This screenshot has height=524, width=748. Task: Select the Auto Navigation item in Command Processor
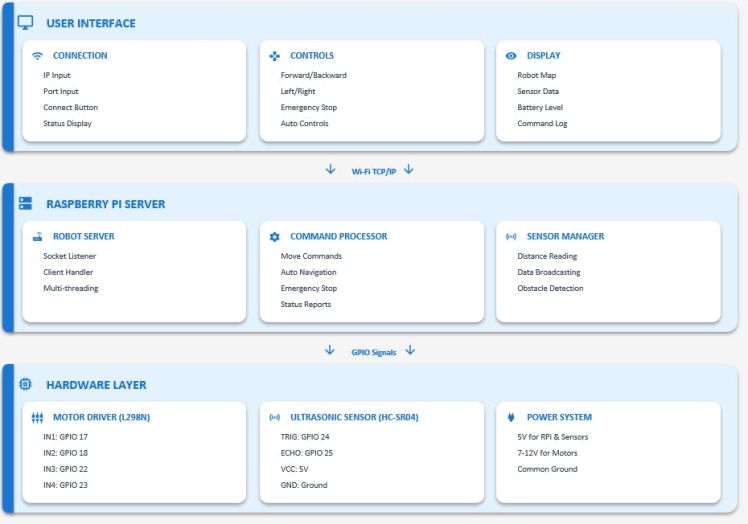[309, 272]
